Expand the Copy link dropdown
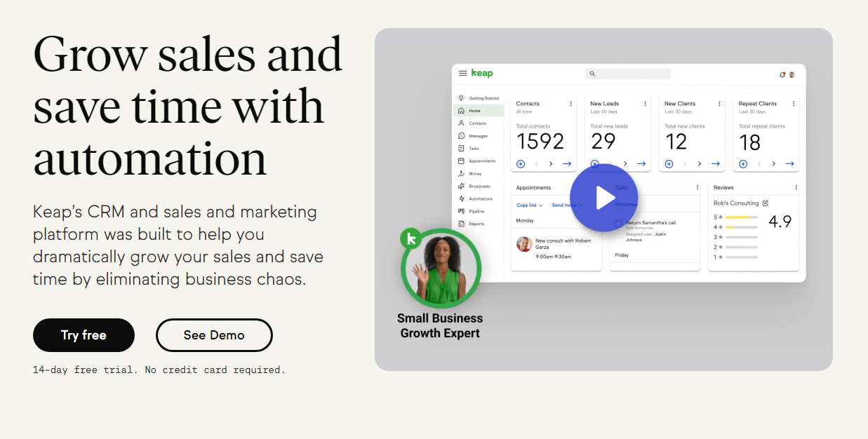The image size is (868, 439). pyautogui.click(x=530, y=205)
